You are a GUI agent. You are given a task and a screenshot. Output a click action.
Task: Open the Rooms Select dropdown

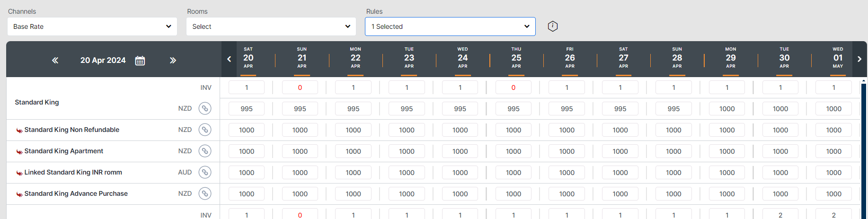[271, 26]
